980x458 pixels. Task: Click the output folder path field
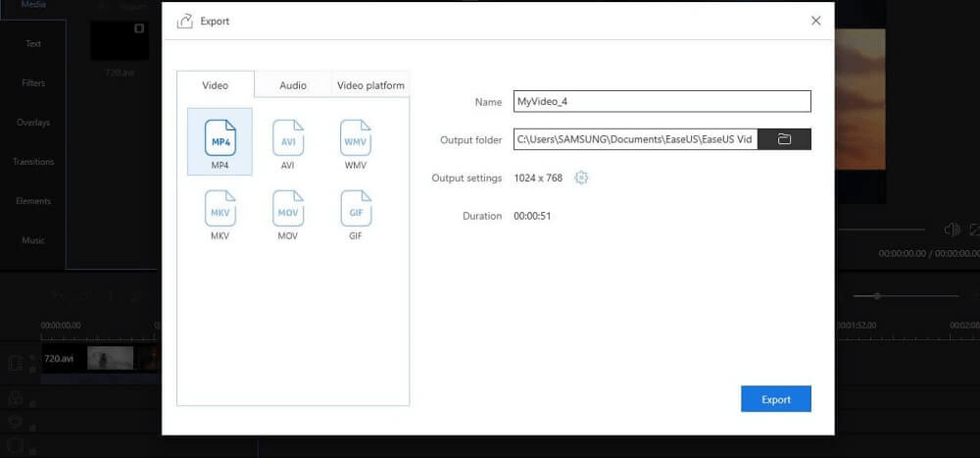[x=635, y=139]
